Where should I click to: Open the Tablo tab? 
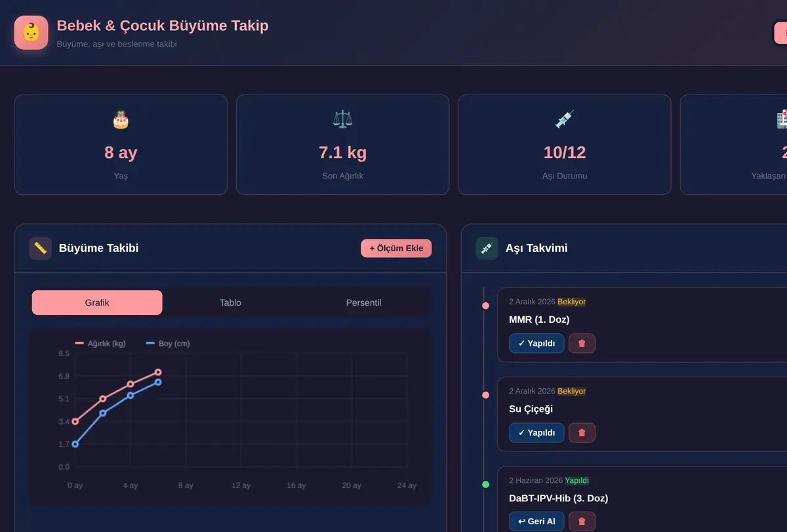[230, 302]
